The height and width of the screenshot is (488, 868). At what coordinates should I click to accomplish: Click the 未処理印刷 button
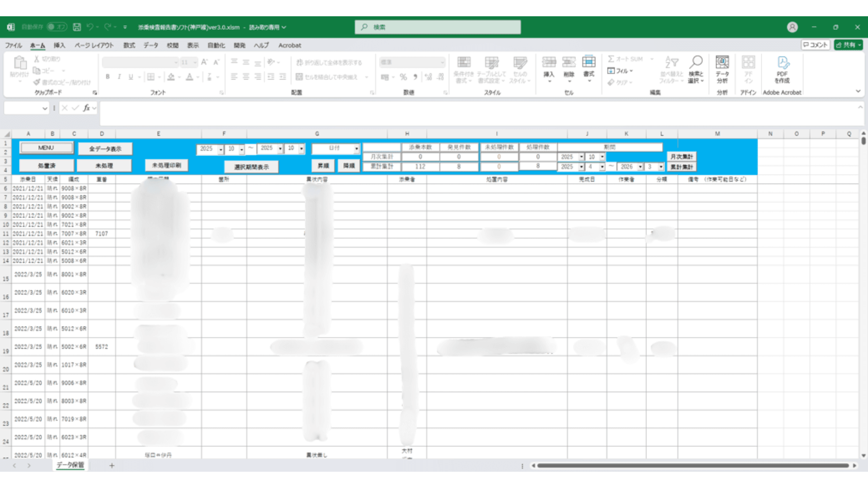coord(166,165)
